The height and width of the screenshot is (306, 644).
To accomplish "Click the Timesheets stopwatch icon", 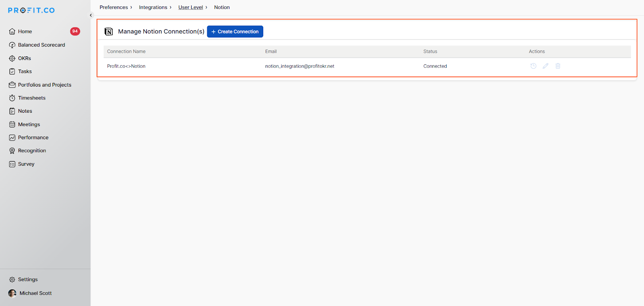I will pyautogui.click(x=12, y=98).
